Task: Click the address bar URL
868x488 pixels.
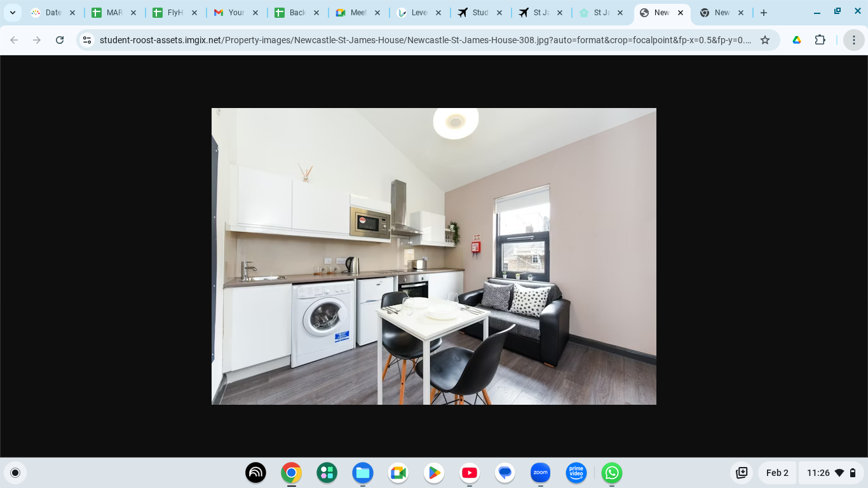Action: pyautogui.click(x=424, y=40)
